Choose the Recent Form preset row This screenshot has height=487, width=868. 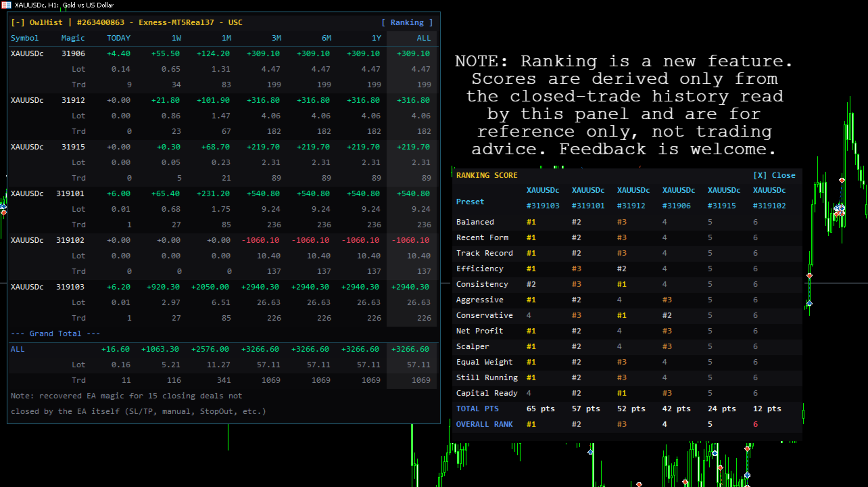coord(627,237)
